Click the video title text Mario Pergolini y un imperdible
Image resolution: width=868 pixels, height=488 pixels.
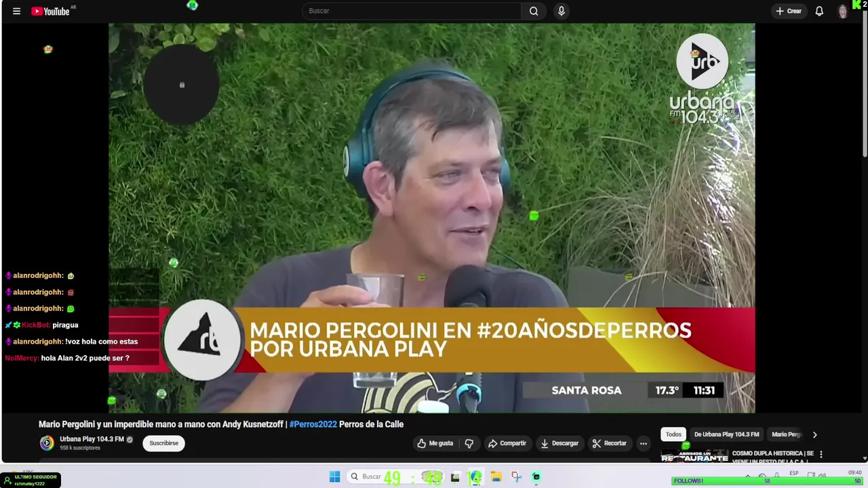[221, 424]
